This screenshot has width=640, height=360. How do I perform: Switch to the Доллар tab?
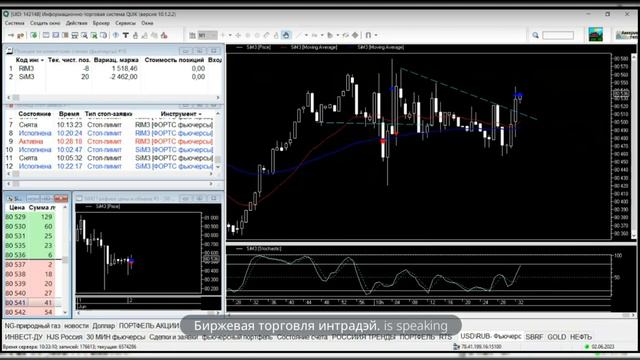point(103,326)
